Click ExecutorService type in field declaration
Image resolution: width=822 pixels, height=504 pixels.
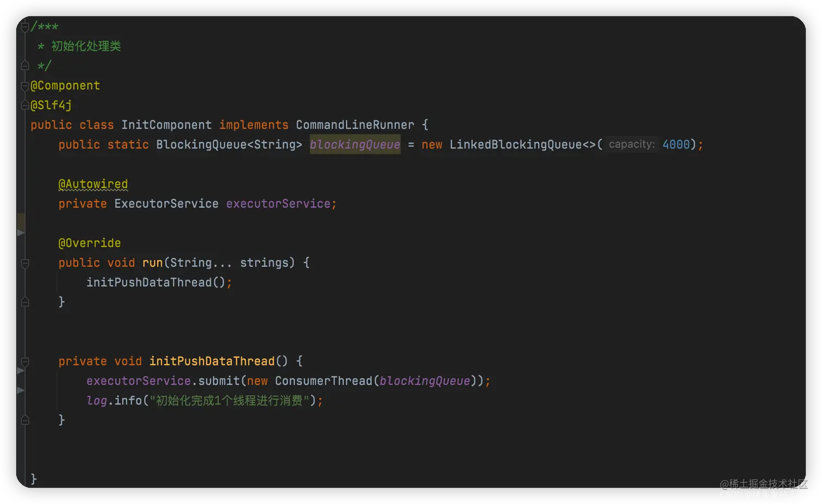pos(166,204)
